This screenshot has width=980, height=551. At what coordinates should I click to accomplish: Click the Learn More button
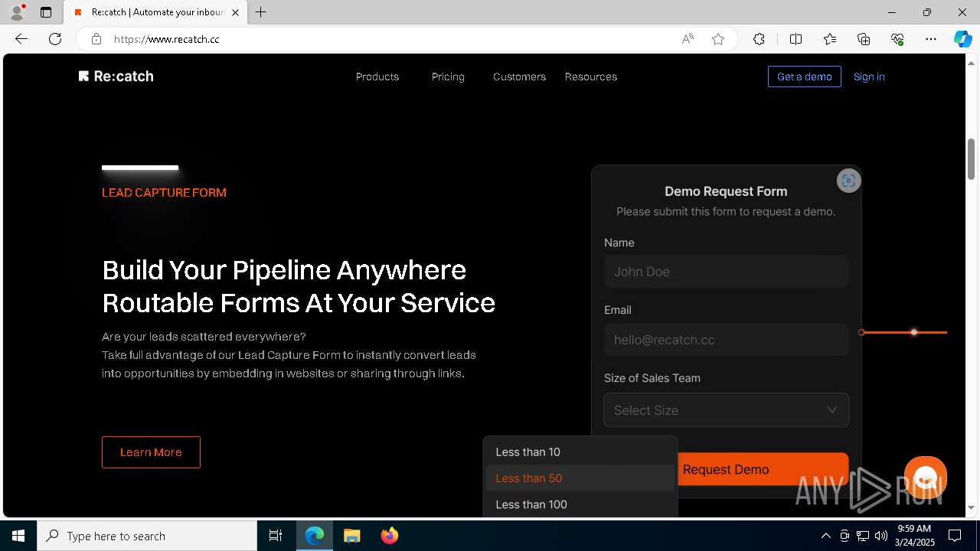(x=151, y=452)
